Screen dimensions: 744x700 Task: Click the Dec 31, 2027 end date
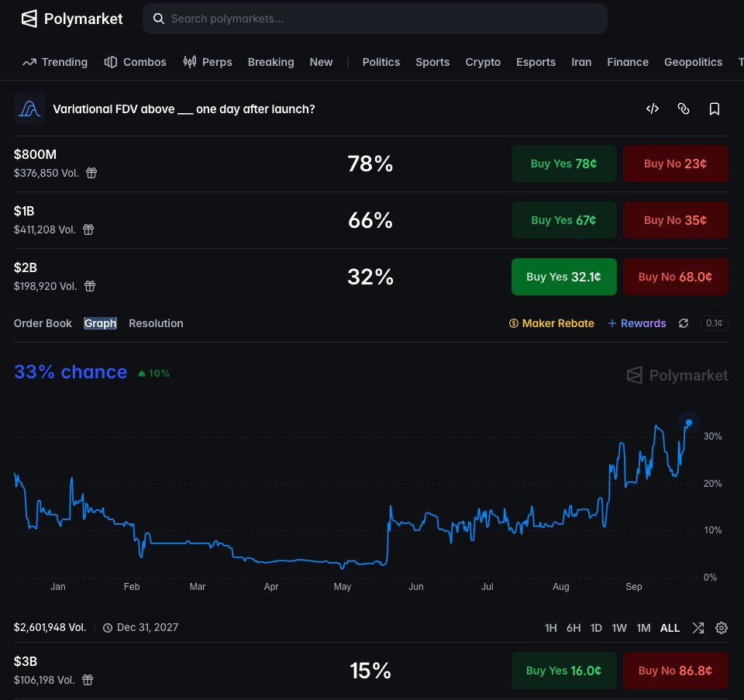140,627
